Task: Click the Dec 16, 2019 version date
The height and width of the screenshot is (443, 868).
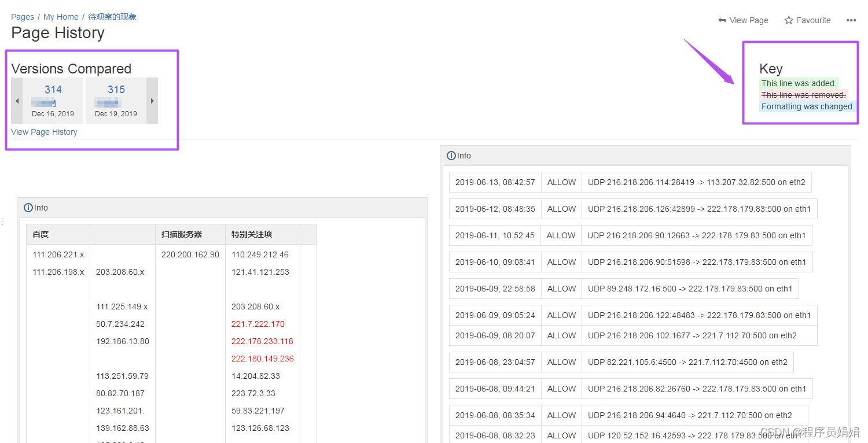Action: 53,114
